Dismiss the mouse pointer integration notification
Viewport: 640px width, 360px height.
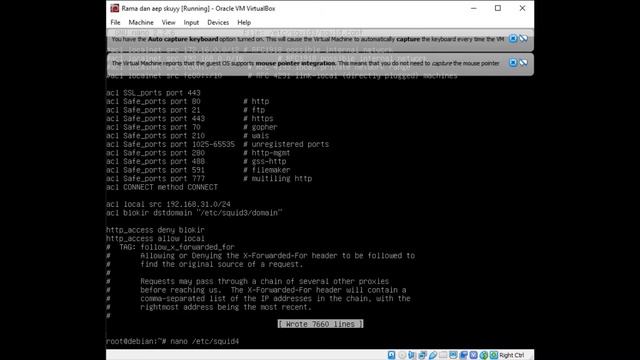tap(513, 63)
